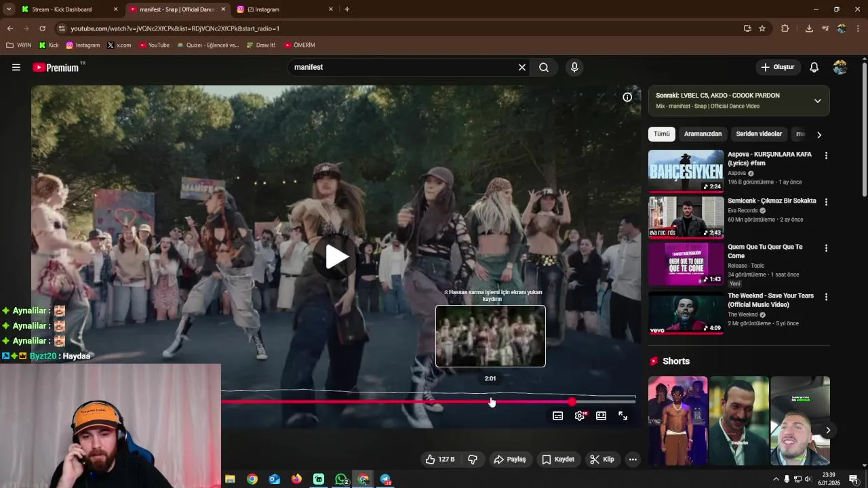
Task: Open options for The Weeknd Save Your Tears
Action: click(x=826, y=297)
